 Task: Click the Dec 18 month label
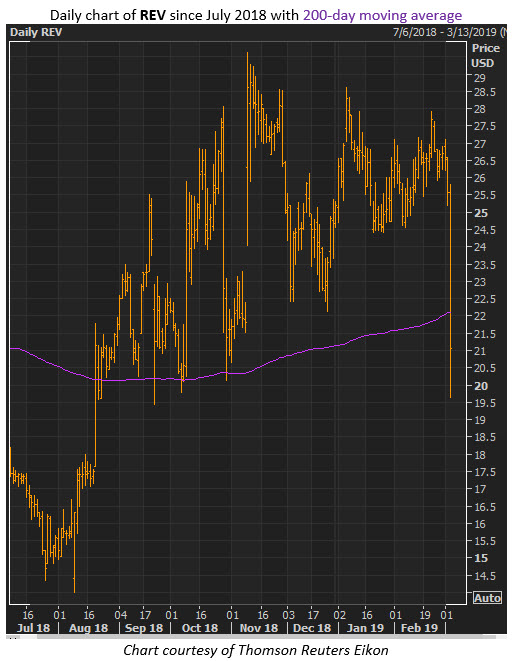[x=312, y=628]
